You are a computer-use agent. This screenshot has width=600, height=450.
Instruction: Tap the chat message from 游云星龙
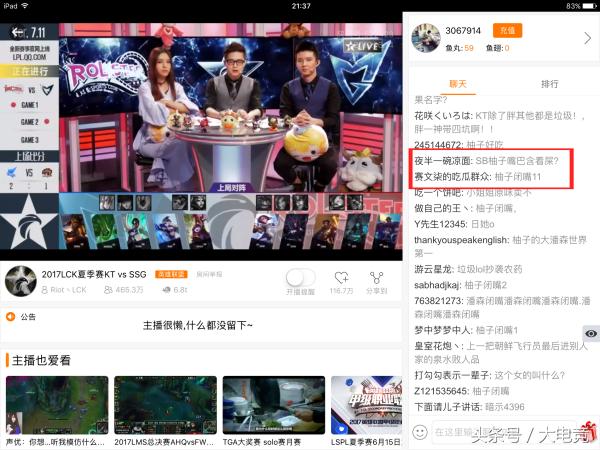click(x=468, y=269)
